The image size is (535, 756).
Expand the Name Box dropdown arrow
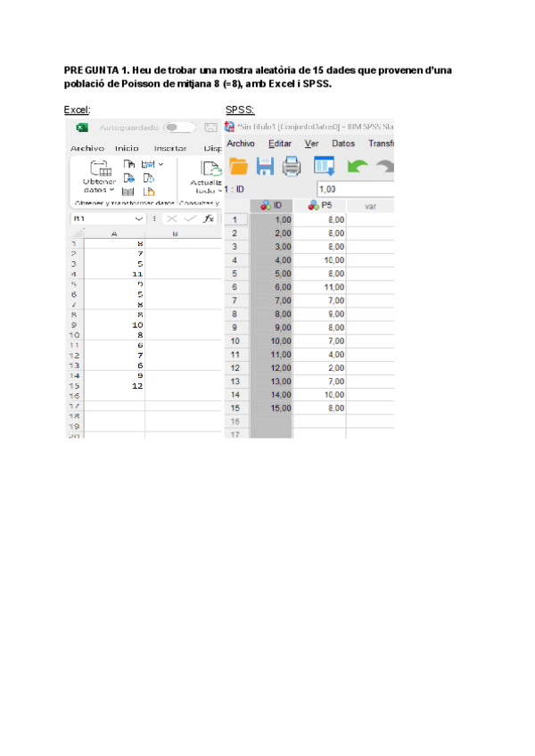(x=139, y=219)
